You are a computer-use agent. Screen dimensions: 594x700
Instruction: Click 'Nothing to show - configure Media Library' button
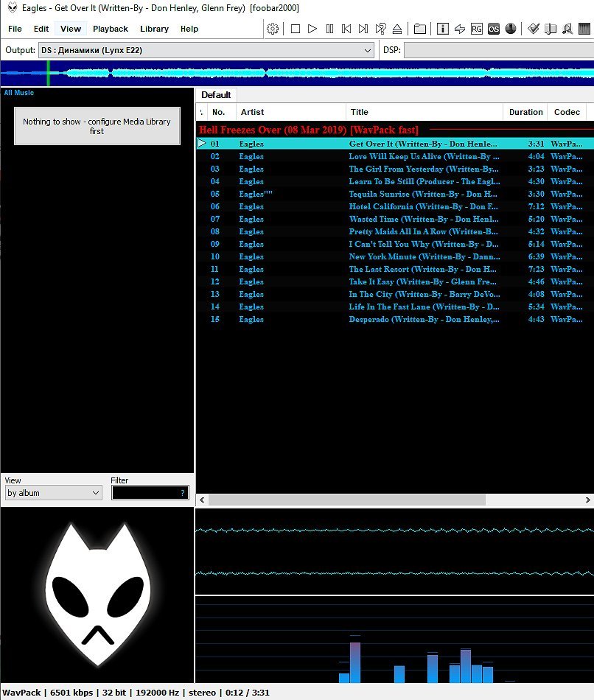tap(97, 126)
